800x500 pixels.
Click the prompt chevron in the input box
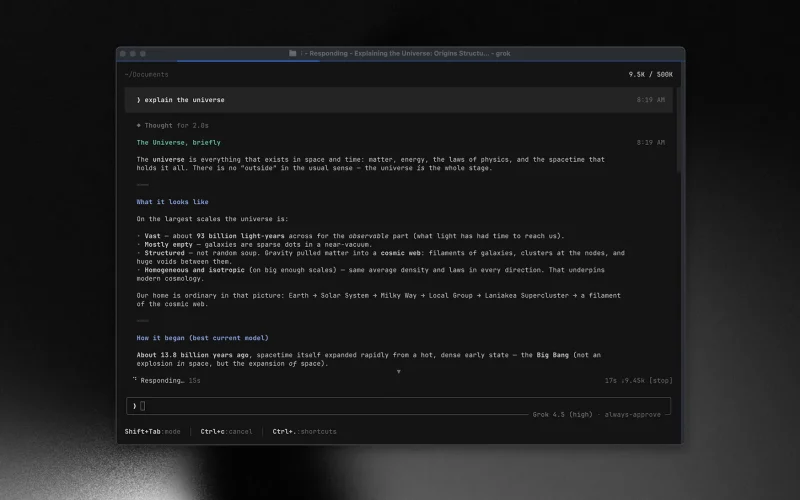tap(135, 406)
